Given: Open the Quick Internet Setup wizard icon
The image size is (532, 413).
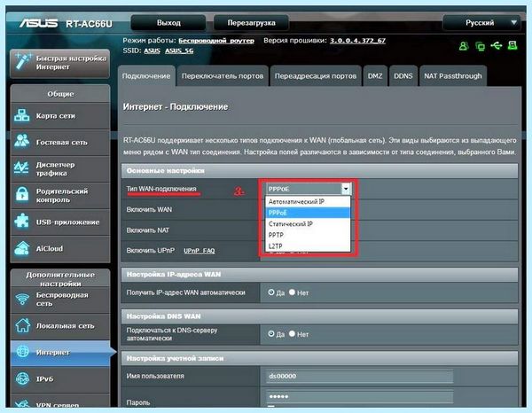Looking at the screenshot, I should 23,61.
